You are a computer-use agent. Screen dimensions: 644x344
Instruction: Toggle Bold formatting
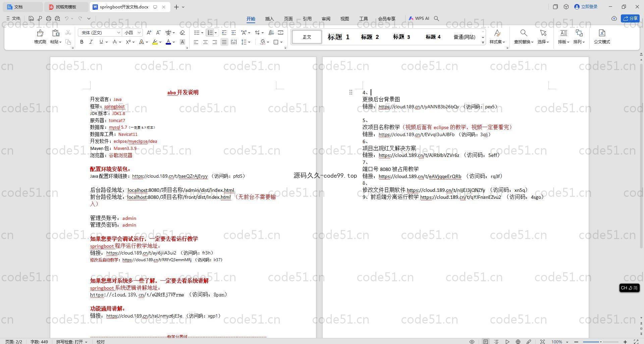(x=82, y=42)
